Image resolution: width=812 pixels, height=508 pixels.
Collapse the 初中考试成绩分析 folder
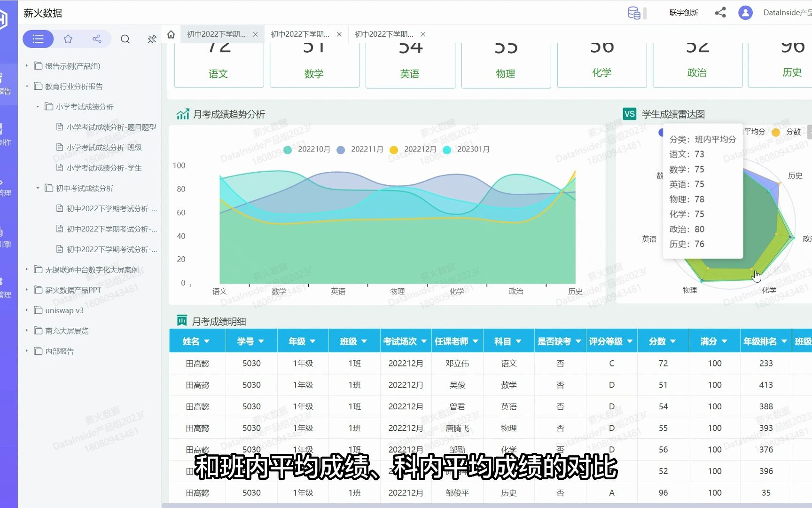(x=38, y=188)
